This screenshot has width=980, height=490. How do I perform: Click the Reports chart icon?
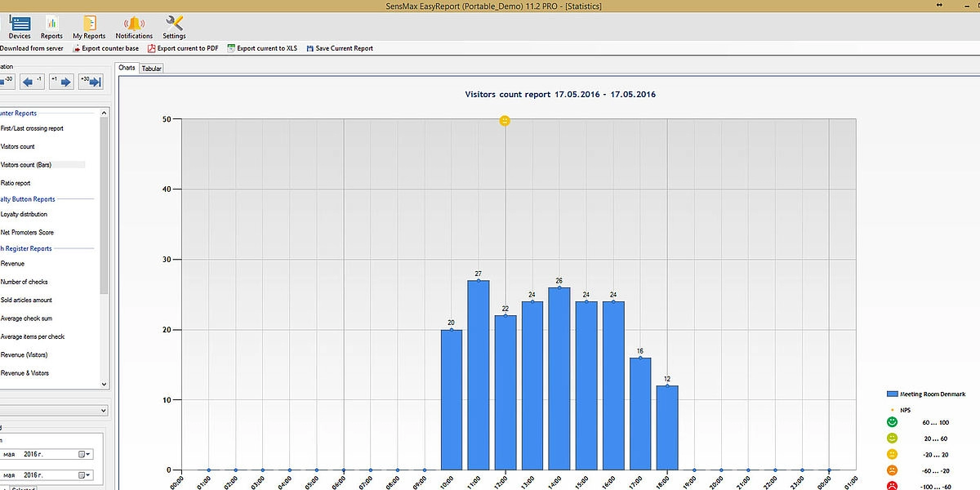click(51, 26)
